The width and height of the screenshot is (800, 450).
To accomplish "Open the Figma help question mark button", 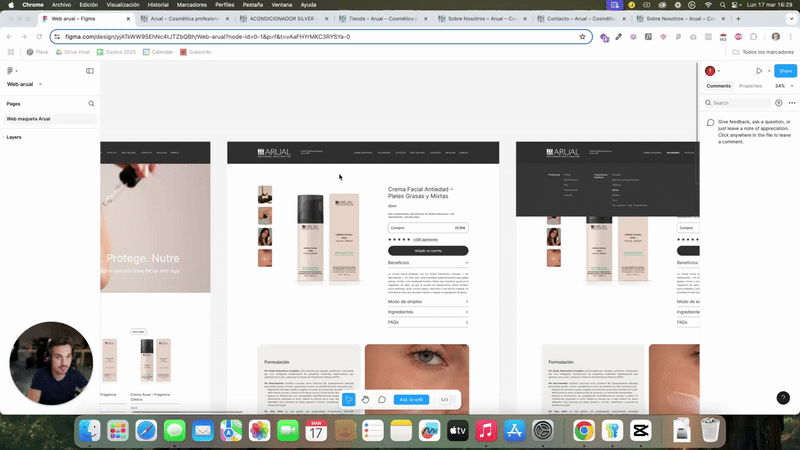I will click(783, 397).
